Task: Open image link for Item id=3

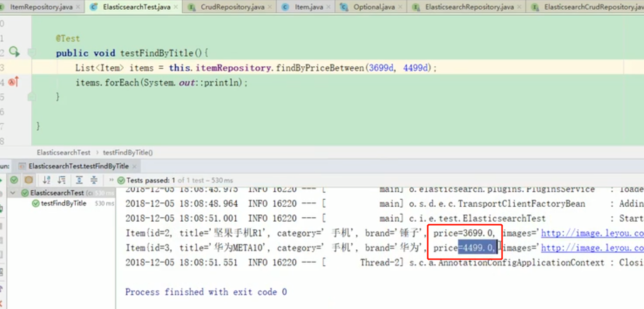Action: [x=592, y=248]
